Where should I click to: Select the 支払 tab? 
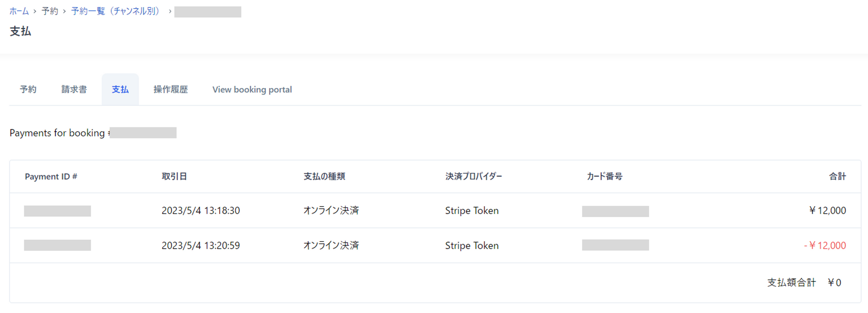pos(120,89)
